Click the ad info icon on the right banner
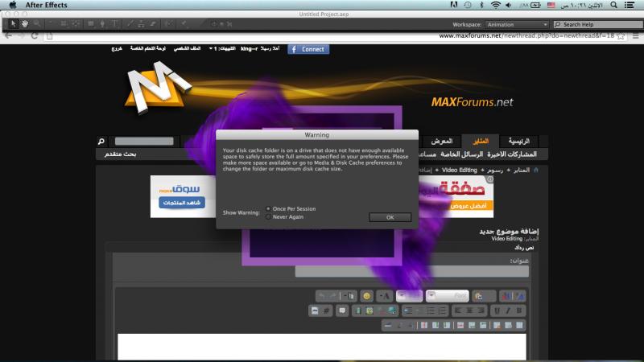644x362 pixels. pos(489,179)
